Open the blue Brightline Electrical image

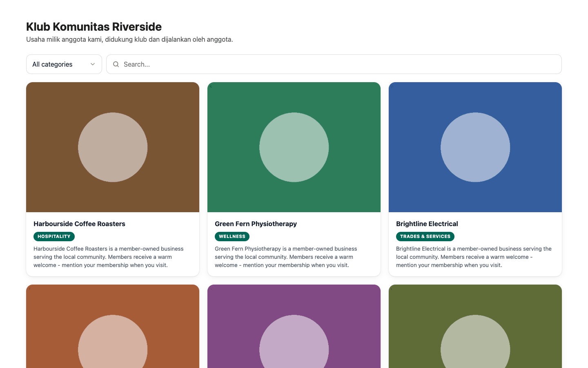475,147
